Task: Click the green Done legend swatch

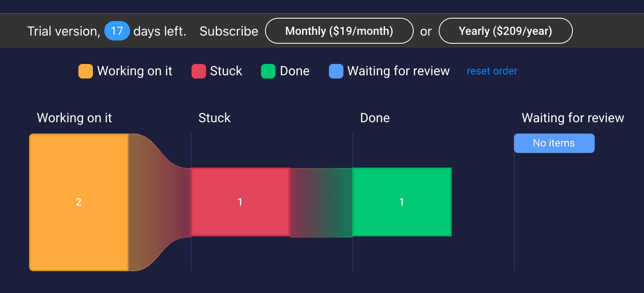Action: (x=268, y=71)
